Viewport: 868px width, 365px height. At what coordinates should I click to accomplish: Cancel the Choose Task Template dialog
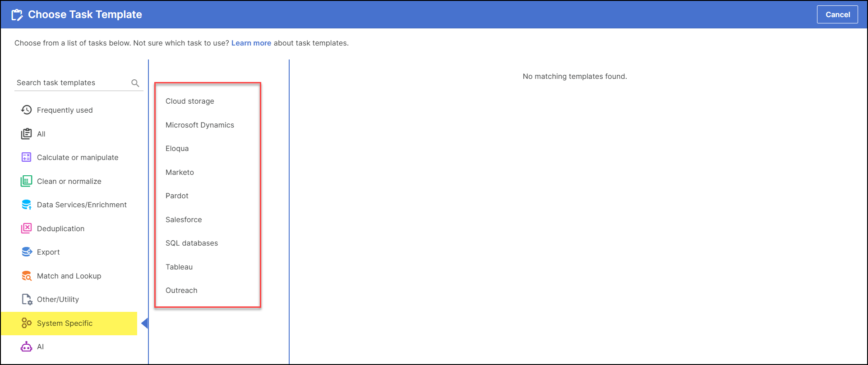pyautogui.click(x=837, y=14)
